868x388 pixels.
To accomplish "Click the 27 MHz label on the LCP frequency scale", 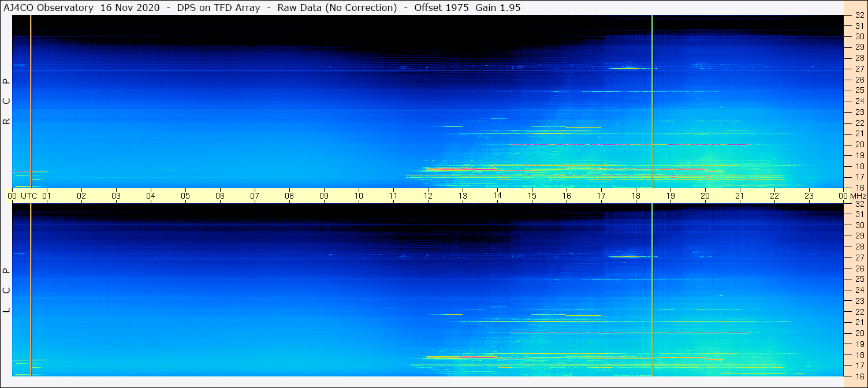I will [859, 258].
